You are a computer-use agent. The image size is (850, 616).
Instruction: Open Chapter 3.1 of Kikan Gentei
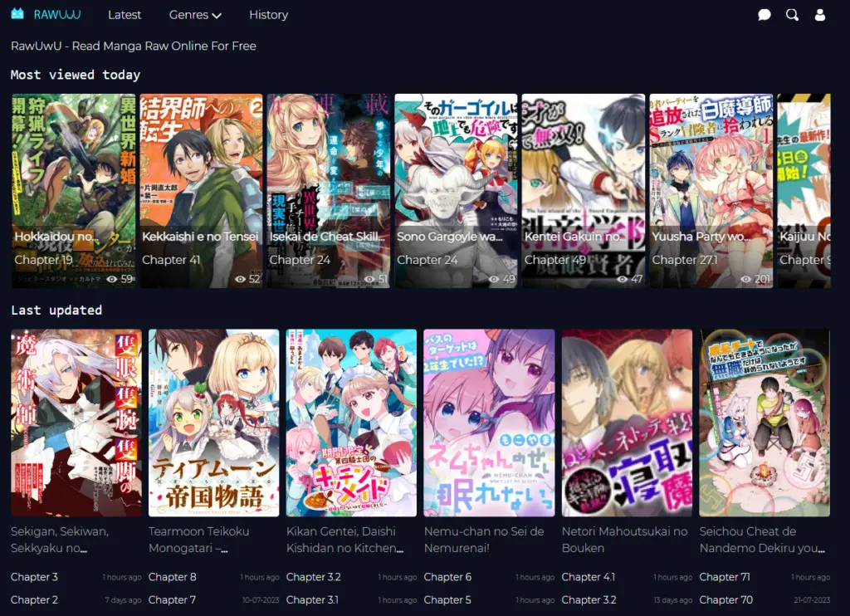(x=312, y=599)
